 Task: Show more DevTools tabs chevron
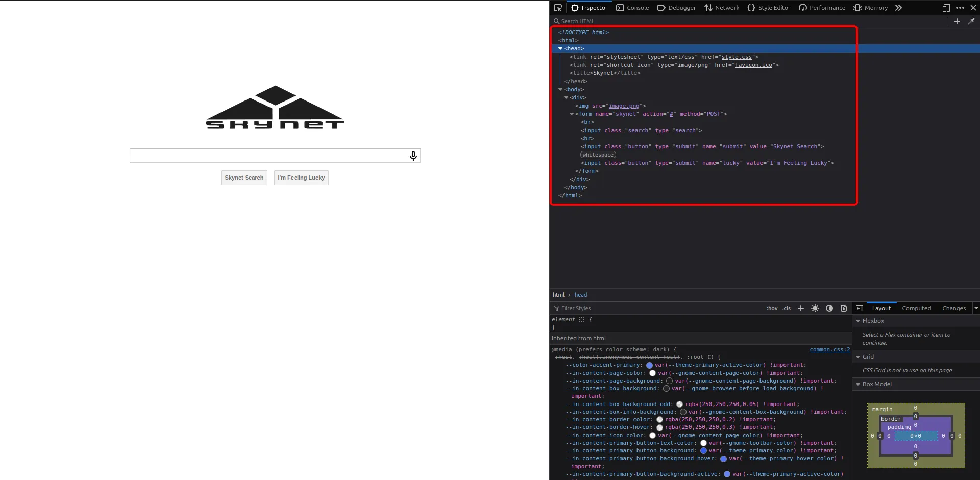[x=899, y=8]
